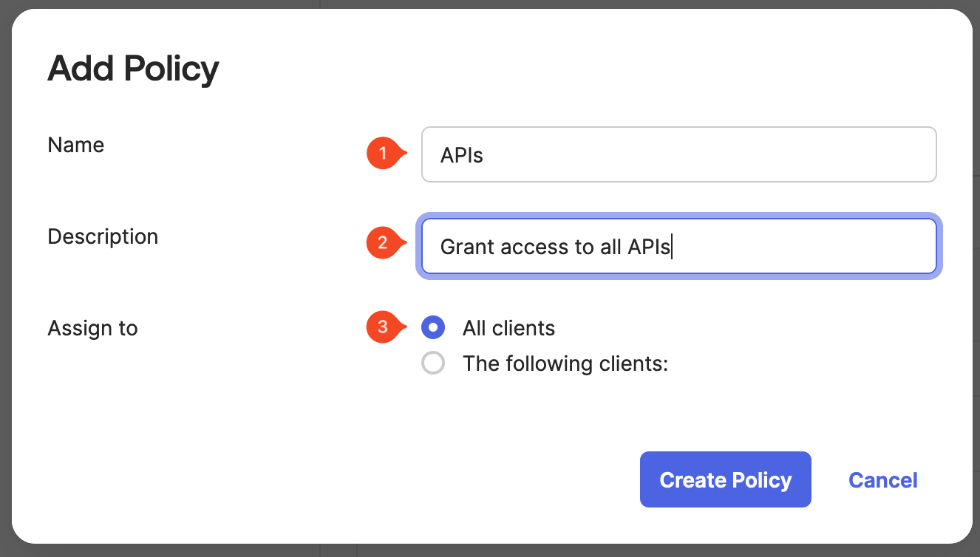The width and height of the screenshot is (980, 557).
Task: Click the Cancel link
Action: pos(882,479)
